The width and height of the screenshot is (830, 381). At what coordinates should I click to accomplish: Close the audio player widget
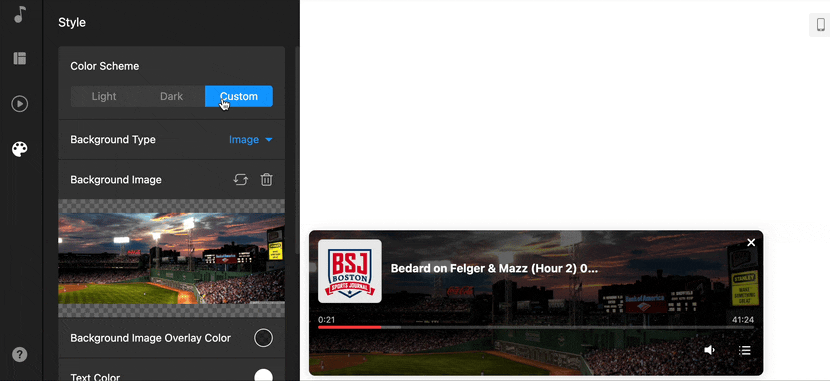(x=751, y=242)
